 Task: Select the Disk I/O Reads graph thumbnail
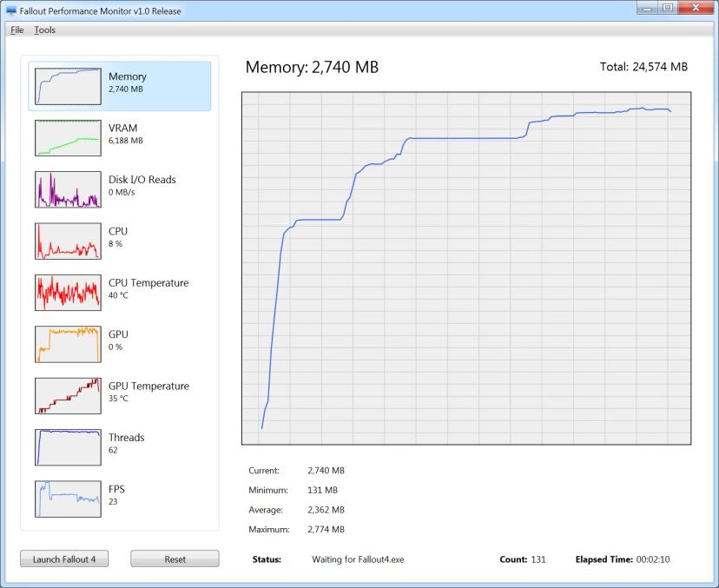click(68, 189)
